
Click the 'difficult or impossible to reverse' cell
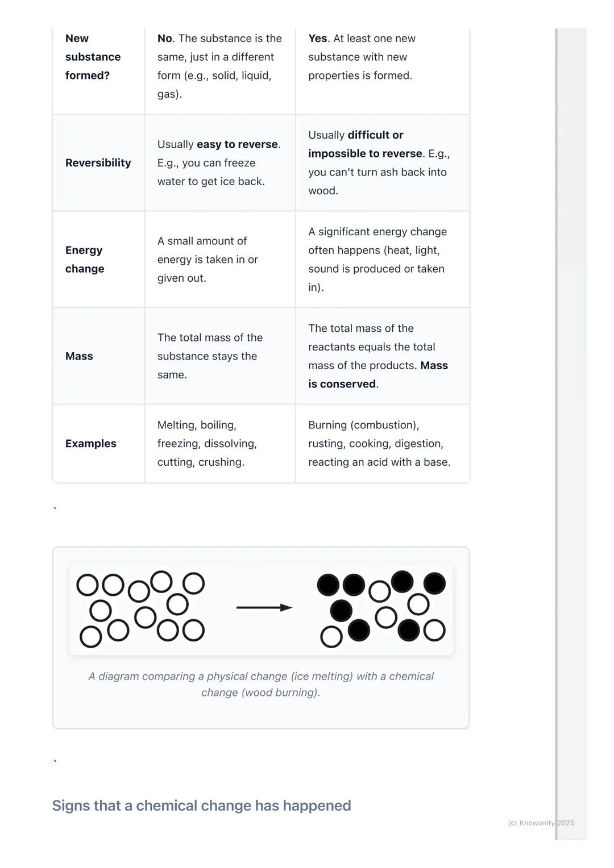tap(379, 163)
